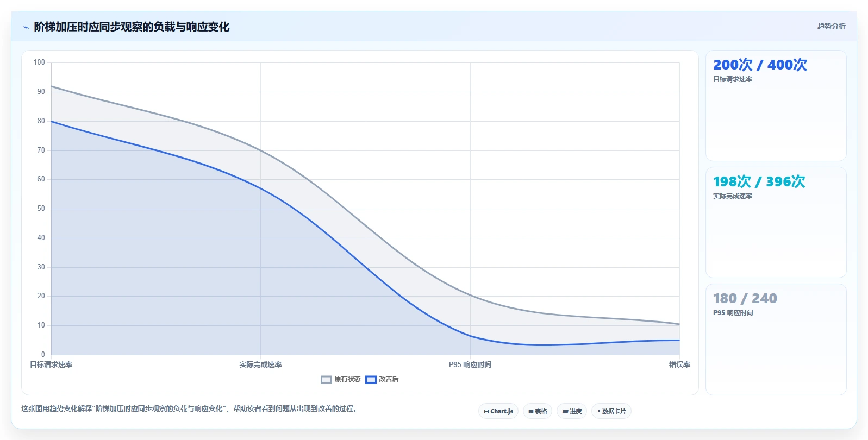Click the 错误率 x-axis label
The width and height of the screenshot is (868, 440).
(679, 364)
